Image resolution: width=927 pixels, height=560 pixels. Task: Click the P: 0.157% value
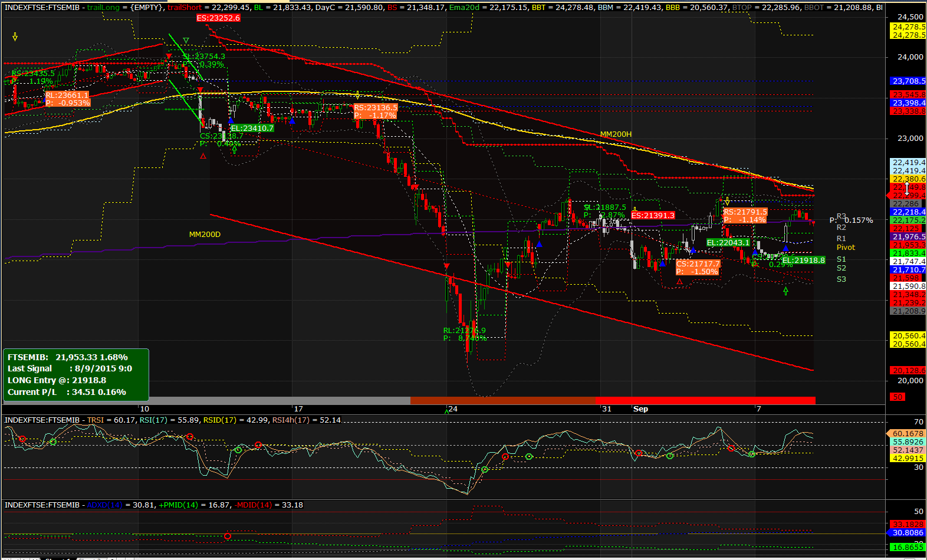[x=852, y=220]
